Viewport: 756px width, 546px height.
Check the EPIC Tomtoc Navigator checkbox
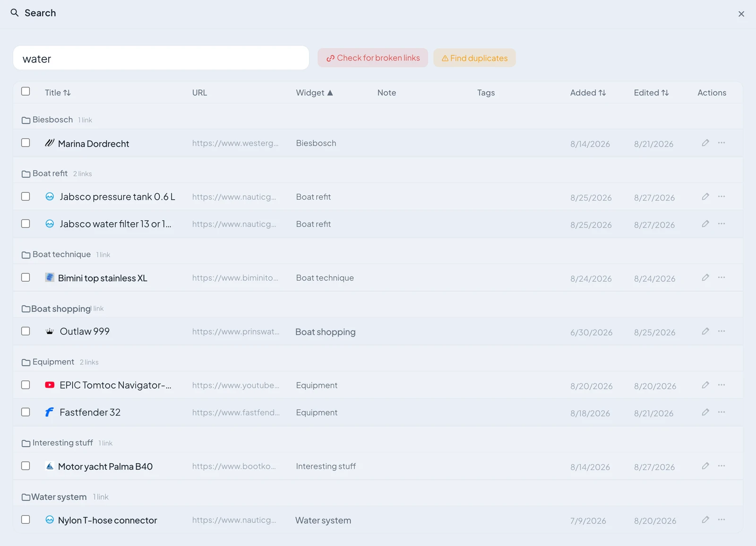pyautogui.click(x=26, y=385)
